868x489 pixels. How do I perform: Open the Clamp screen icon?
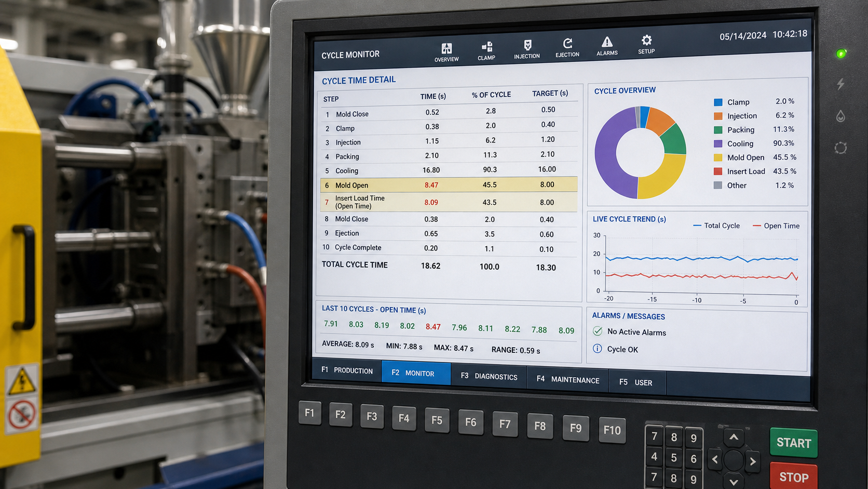486,51
